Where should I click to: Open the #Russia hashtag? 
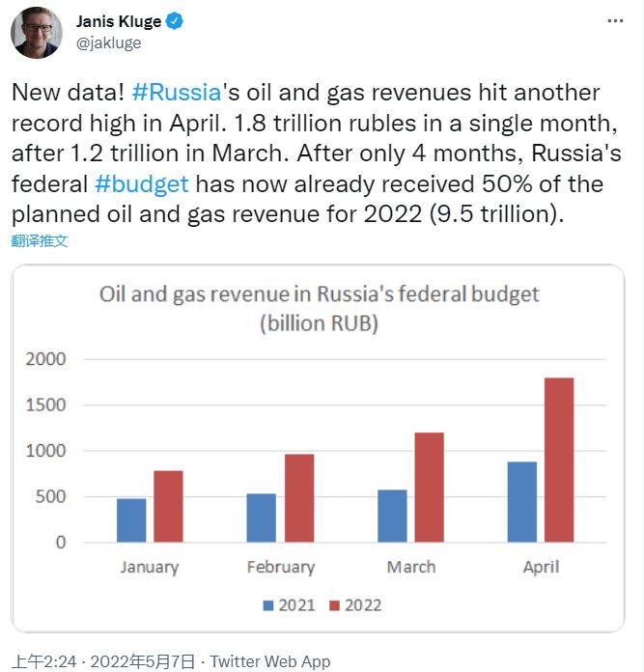[x=176, y=94]
